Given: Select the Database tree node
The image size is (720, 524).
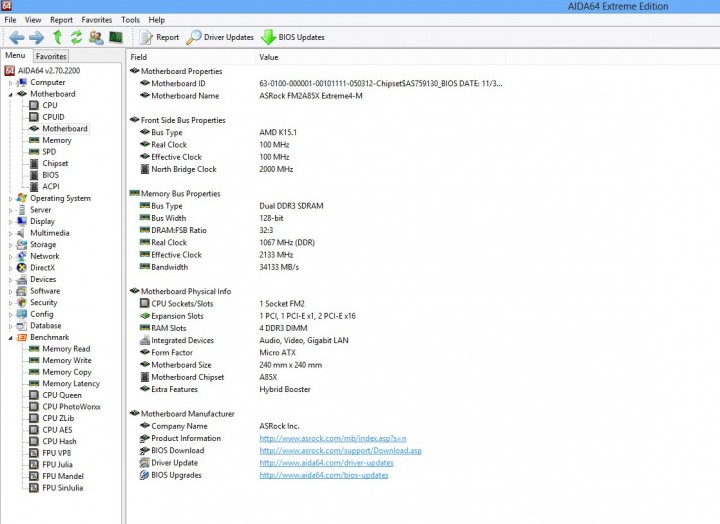Looking at the screenshot, I should 45,326.
